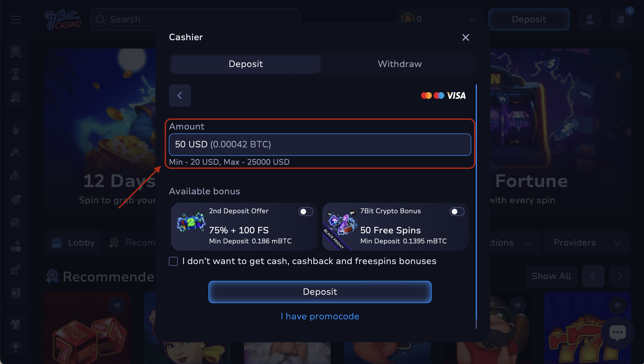This screenshot has width=644, height=364.
Task: Select the Deposit tab in Cashier
Action: click(246, 64)
